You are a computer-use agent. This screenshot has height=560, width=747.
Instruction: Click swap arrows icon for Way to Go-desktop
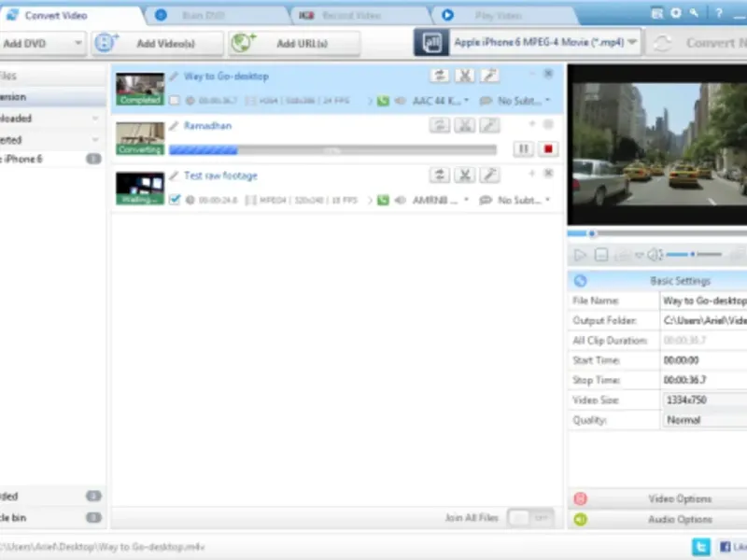pos(439,76)
